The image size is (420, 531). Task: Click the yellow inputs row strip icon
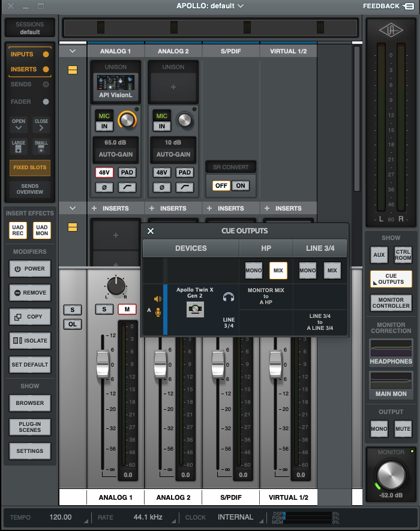pos(73,70)
